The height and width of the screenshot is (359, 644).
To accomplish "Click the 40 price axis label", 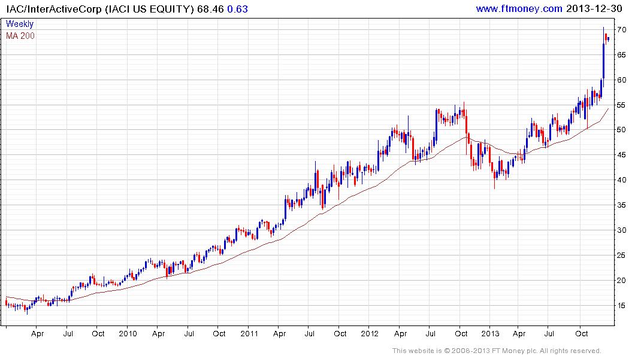I will coord(621,180).
